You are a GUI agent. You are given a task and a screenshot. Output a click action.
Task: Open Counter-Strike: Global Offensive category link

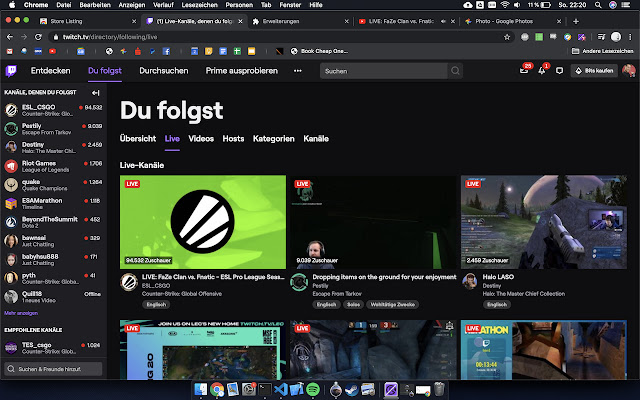click(x=182, y=294)
